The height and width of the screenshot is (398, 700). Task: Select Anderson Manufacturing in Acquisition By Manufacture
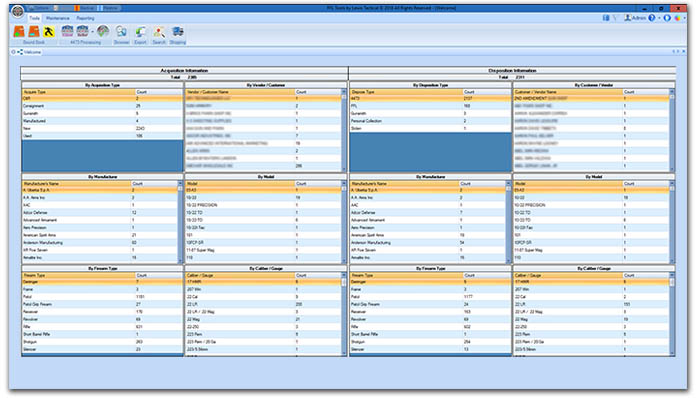(100, 243)
